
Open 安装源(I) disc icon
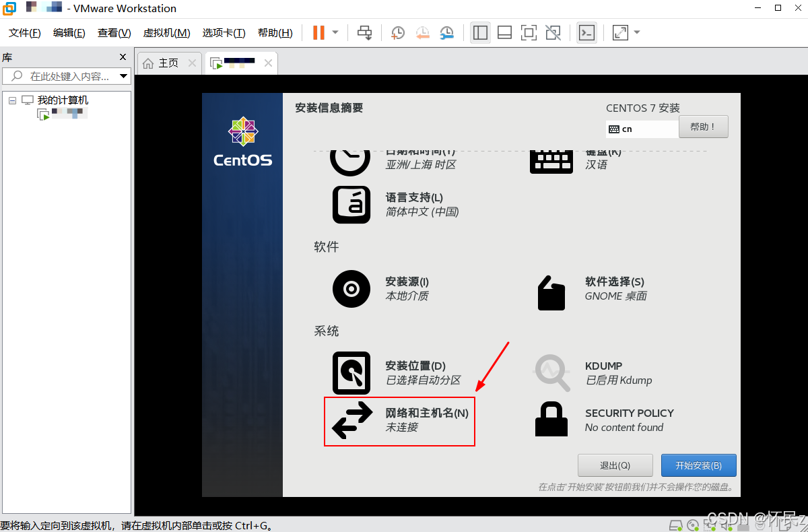point(351,289)
